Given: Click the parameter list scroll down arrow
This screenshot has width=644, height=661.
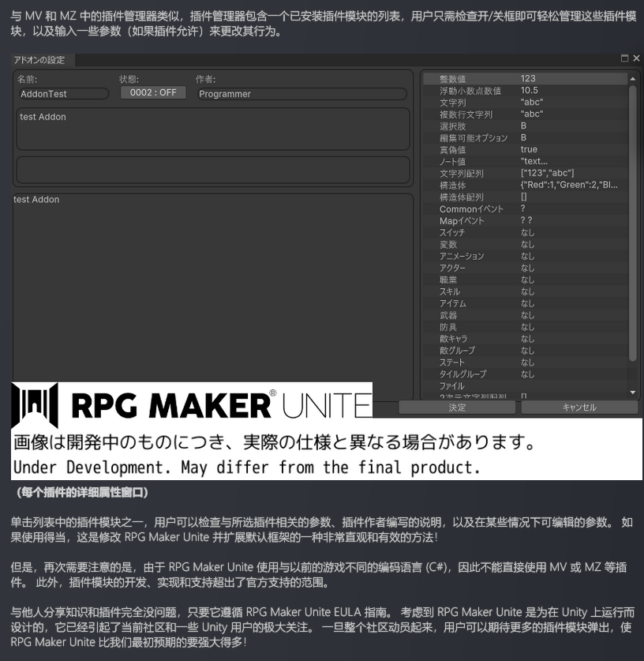Looking at the screenshot, I should point(633,392).
